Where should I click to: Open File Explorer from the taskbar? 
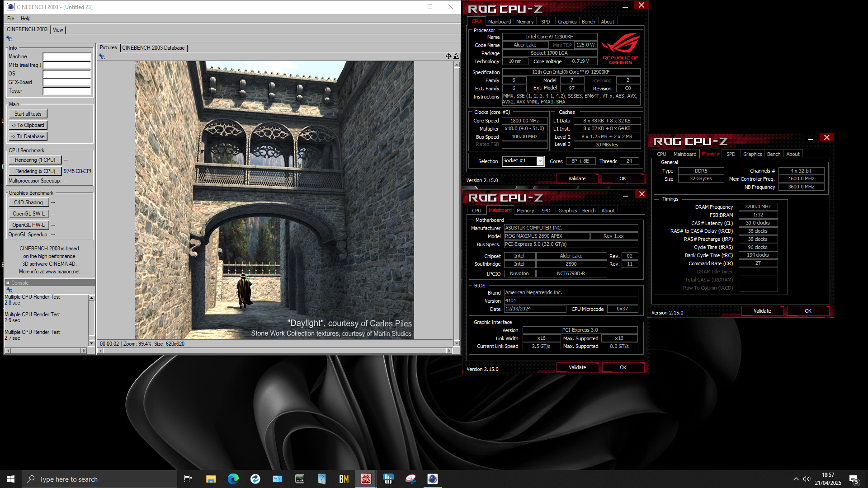tap(211, 479)
